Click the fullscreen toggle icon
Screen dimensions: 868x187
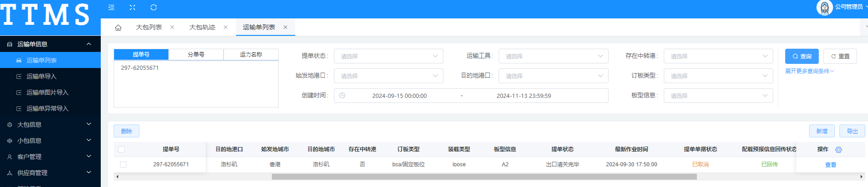(x=132, y=7)
